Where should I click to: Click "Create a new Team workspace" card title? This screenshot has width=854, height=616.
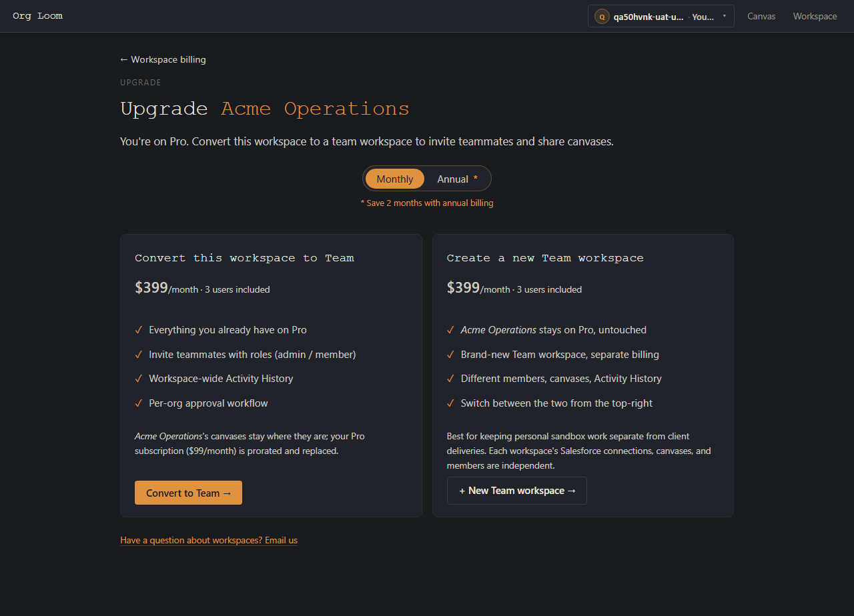pyautogui.click(x=545, y=258)
